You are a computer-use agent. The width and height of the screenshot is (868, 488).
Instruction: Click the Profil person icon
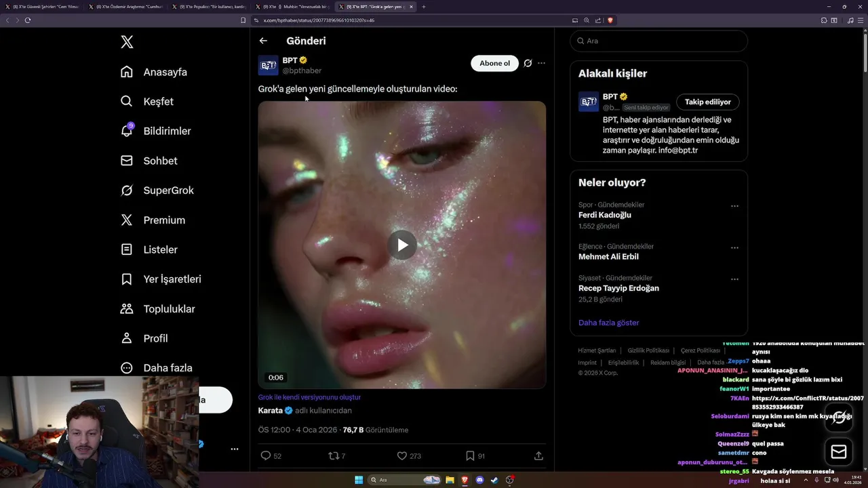click(x=127, y=338)
